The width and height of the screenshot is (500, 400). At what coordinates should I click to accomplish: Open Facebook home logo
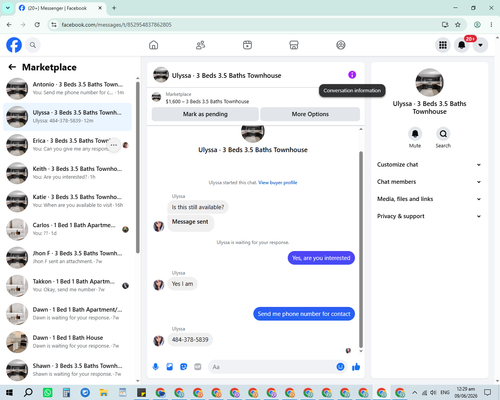tap(14, 45)
